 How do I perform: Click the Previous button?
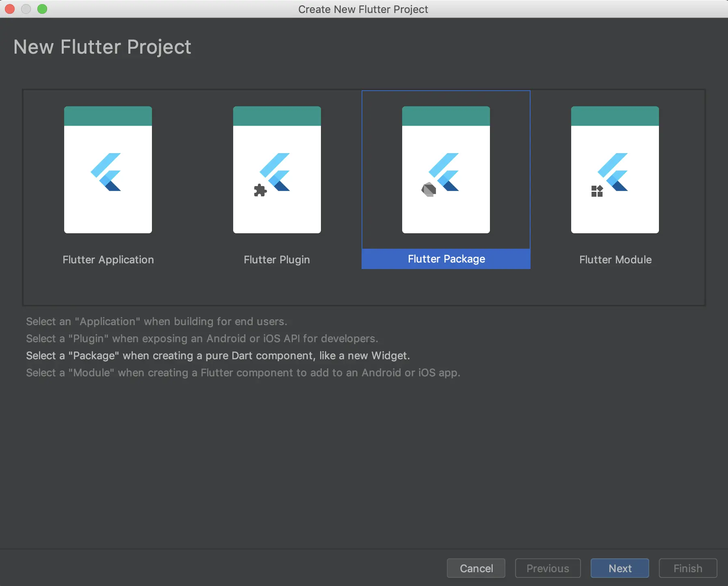click(x=548, y=568)
